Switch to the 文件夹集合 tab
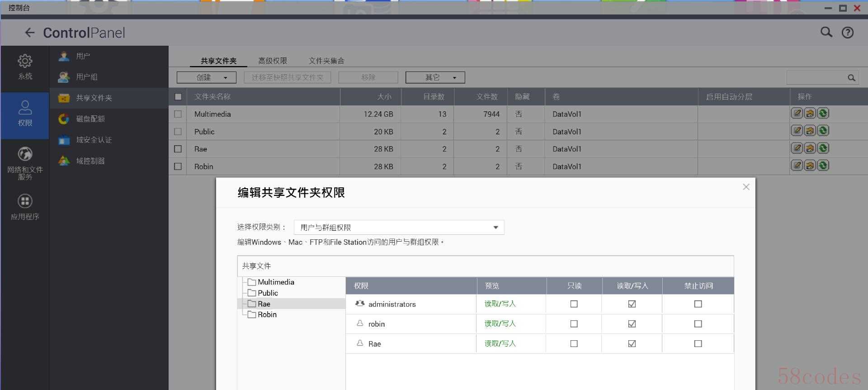This screenshot has width=868, height=390. click(326, 61)
